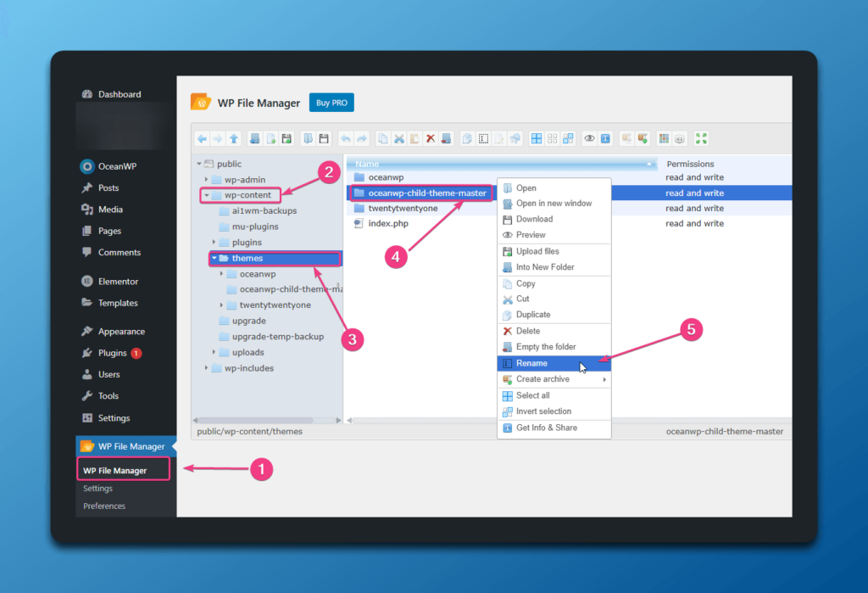Go forward using the toolbar forward arrow

click(218, 138)
